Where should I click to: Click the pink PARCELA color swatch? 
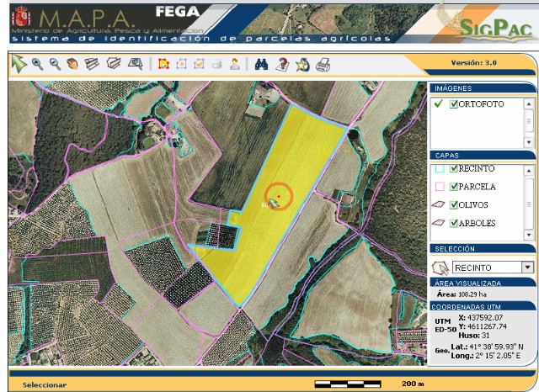[439, 187]
